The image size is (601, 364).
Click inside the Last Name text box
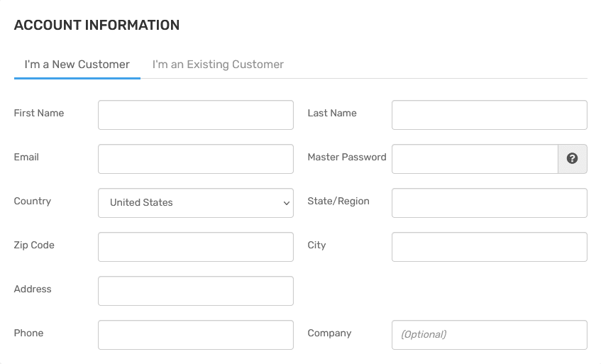(489, 115)
